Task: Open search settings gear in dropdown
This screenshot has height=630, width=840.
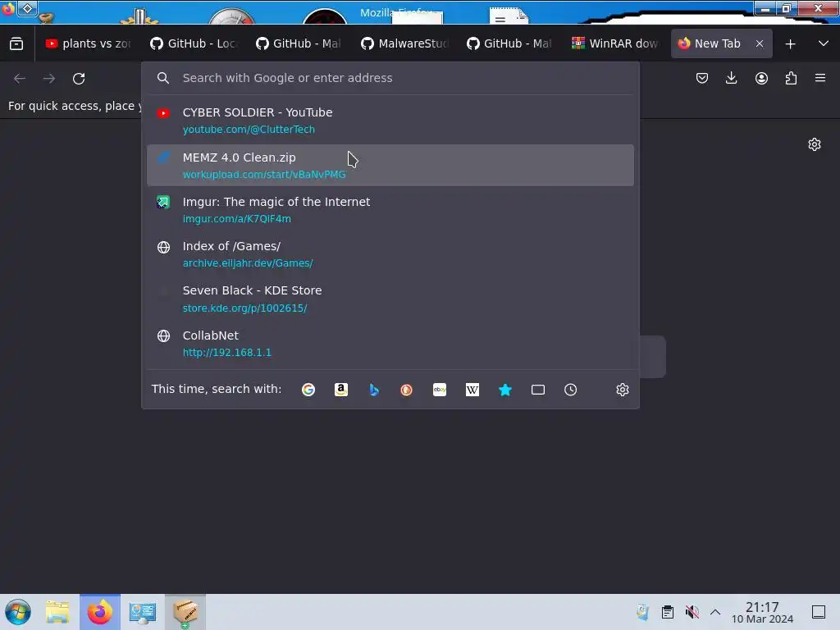Action: coord(622,390)
